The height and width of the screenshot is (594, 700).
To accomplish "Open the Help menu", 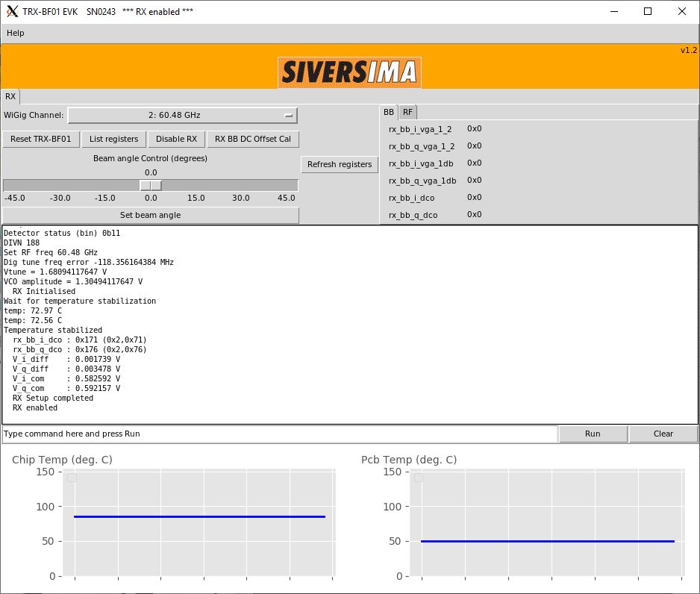I will click(16, 33).
